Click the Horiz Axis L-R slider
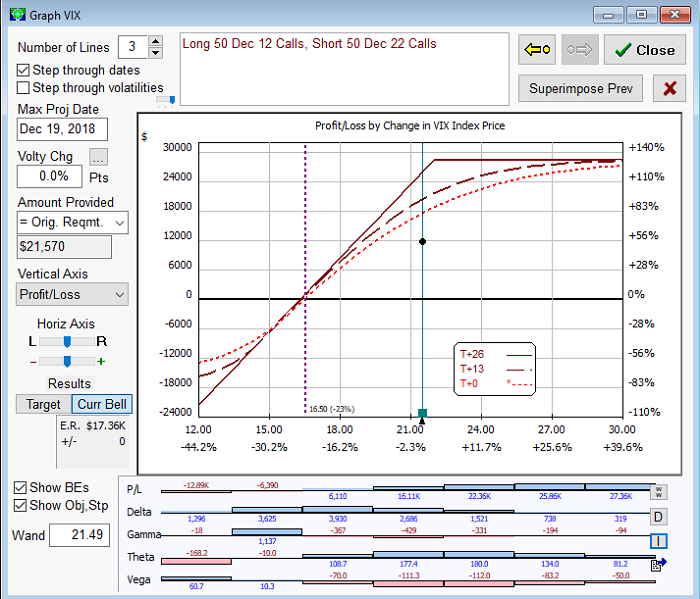This screenshot has height=599, width=700. click(67, 342)
